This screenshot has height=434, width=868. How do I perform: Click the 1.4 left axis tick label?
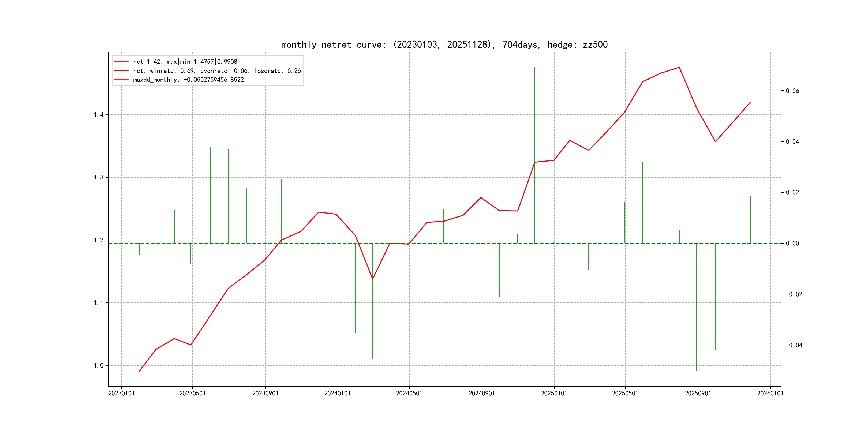click(98, 115)
